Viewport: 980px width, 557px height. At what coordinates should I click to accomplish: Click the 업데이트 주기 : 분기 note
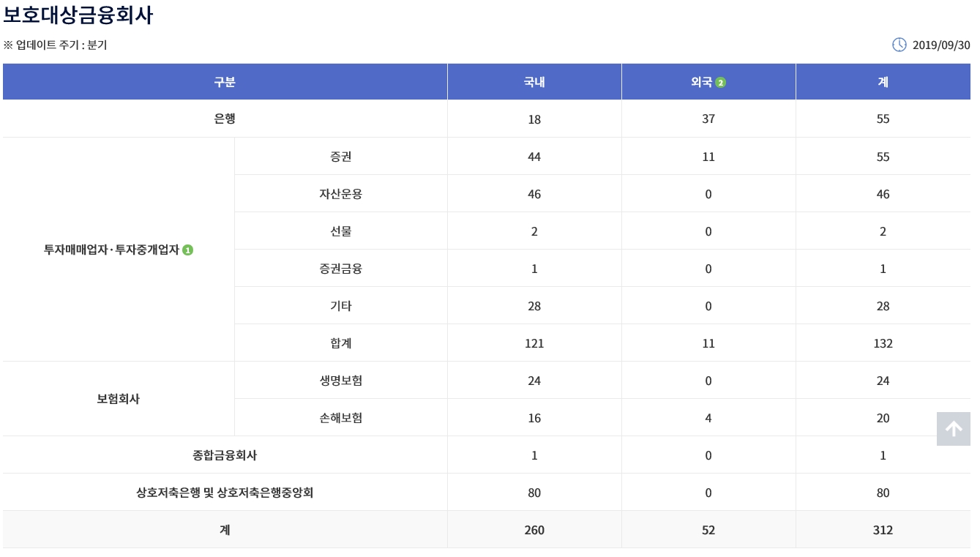click(x=56, y=45)
